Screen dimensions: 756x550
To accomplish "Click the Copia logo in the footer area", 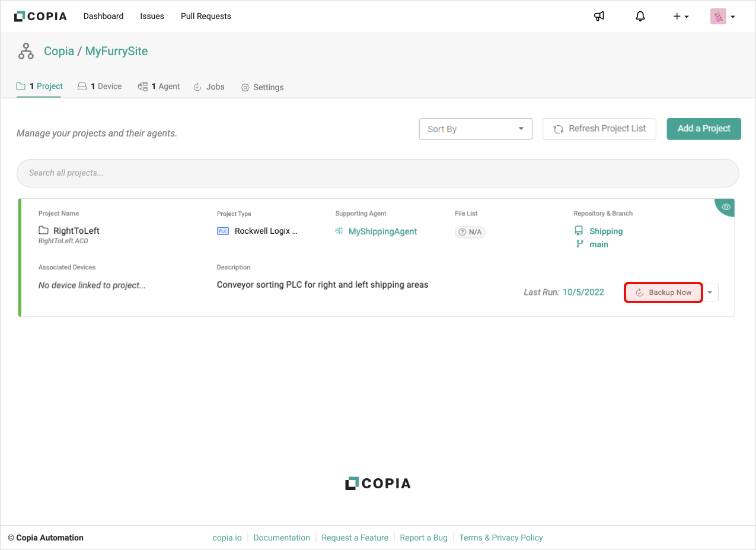I will pos(378,484).
